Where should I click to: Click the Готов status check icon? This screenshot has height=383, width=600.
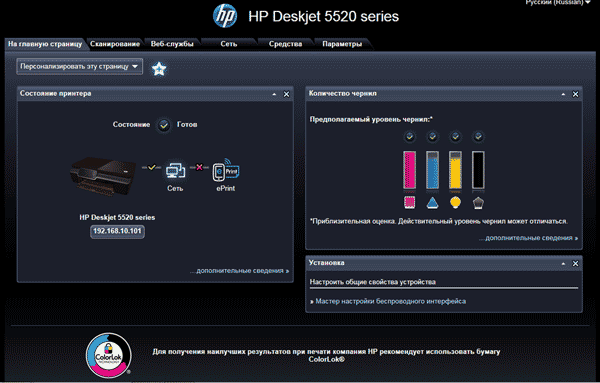click(164, 125)
